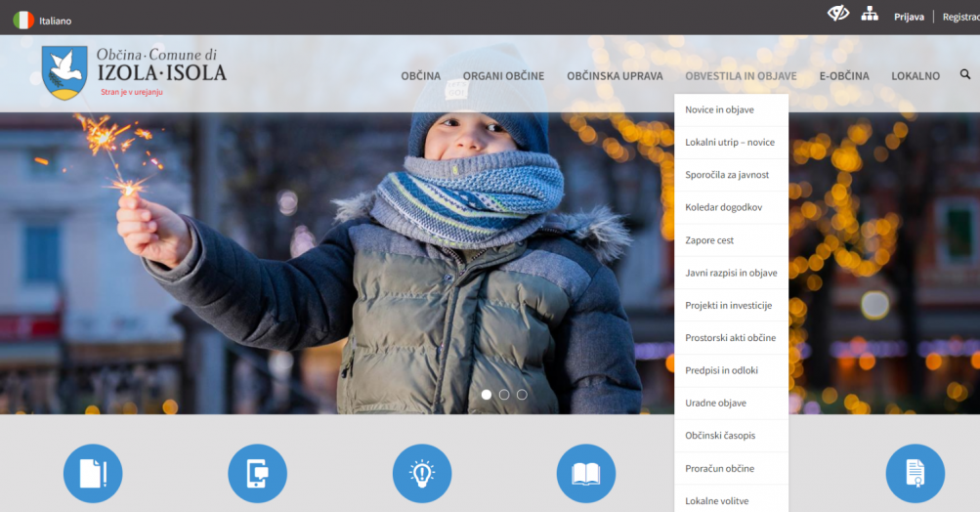The height and width of the screenshot is (512, 980).
Task: Select Lokalni utrip – novice
Action: (x=731, y=143)
